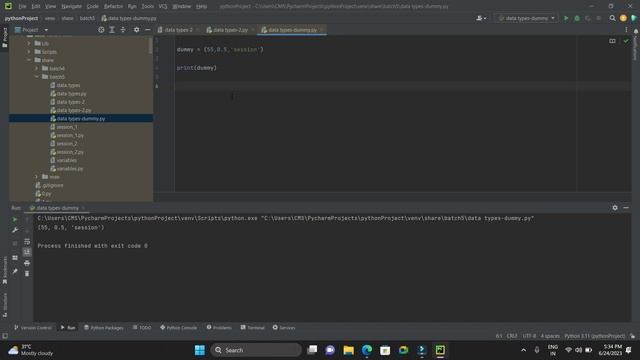Viewport: 640px width, 360px height.
Task: Select session_1.py in the Project tree
Action: click(70, 135)
